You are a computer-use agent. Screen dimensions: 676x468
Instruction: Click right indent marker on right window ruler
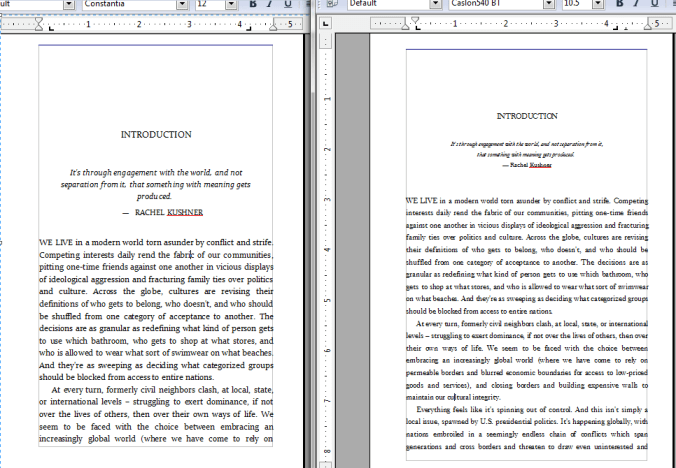[648, 26]
